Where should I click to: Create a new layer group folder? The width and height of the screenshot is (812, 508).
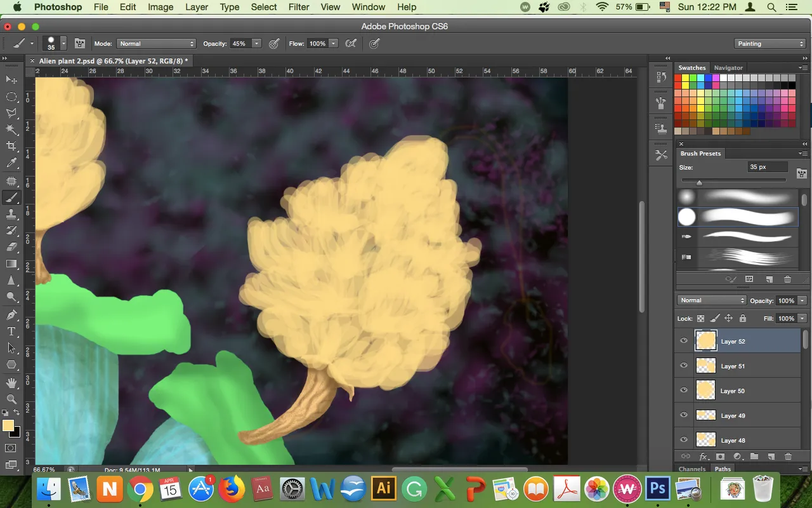(754, 457)
